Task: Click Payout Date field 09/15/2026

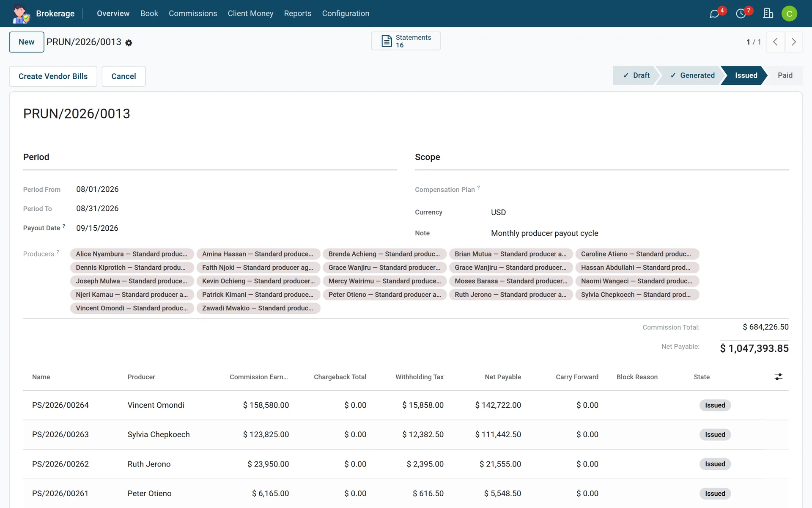Action: pyautogui.click(x=97, y=228)
